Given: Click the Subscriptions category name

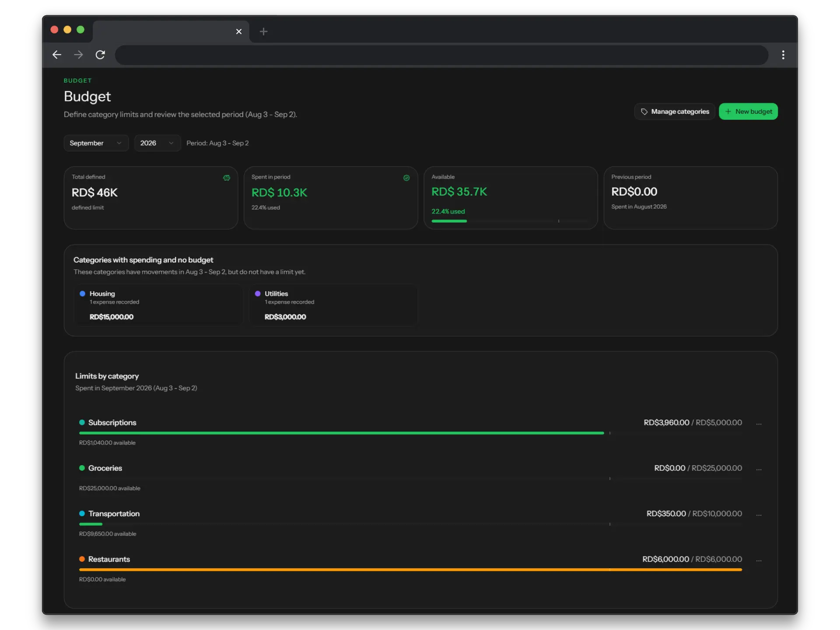Looking at the screenshot, I should point(112,423).
